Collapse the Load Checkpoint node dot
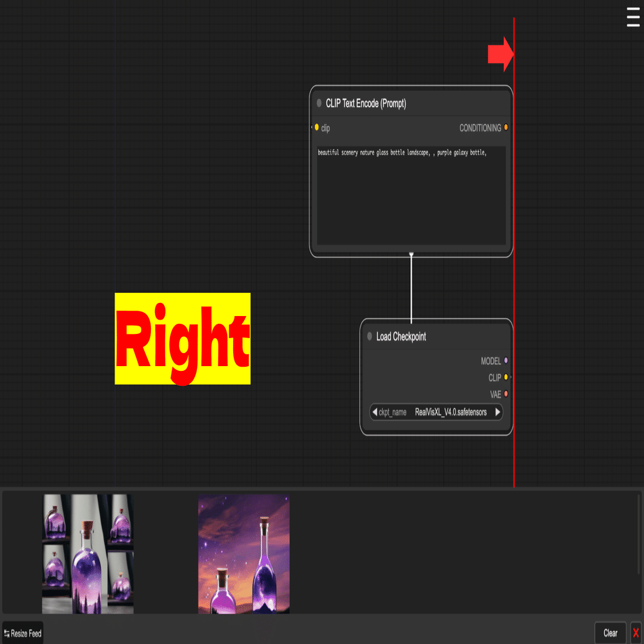 [370, 336]
